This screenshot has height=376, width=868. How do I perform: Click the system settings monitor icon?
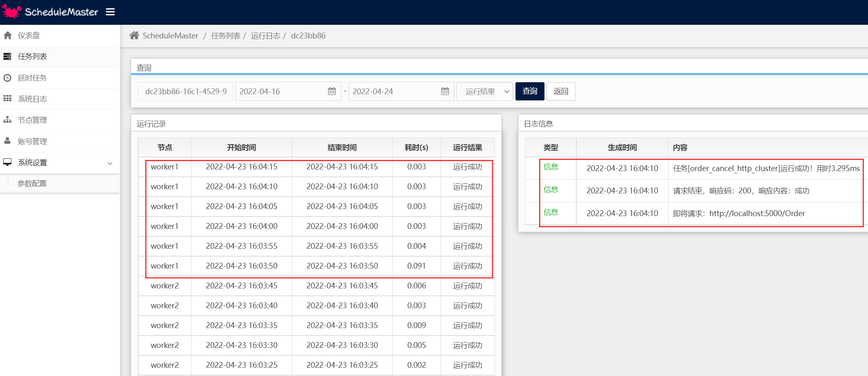pyautogui.click(x=7, y=162)
